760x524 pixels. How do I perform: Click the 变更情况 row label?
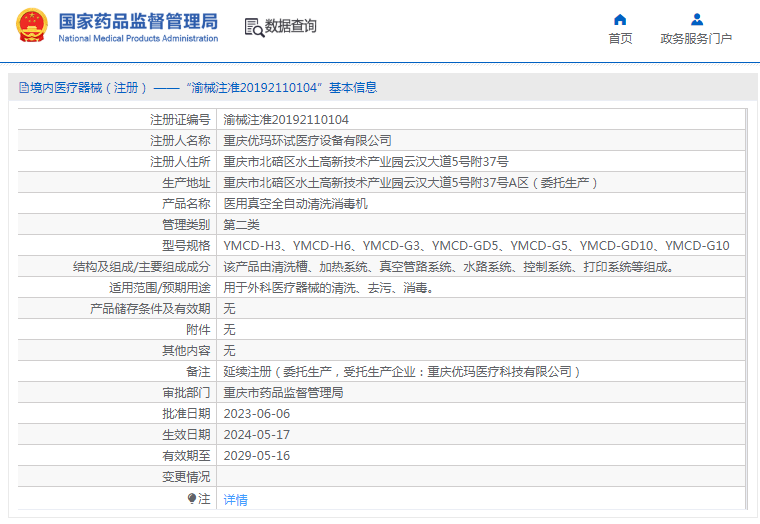coord(186,477)
